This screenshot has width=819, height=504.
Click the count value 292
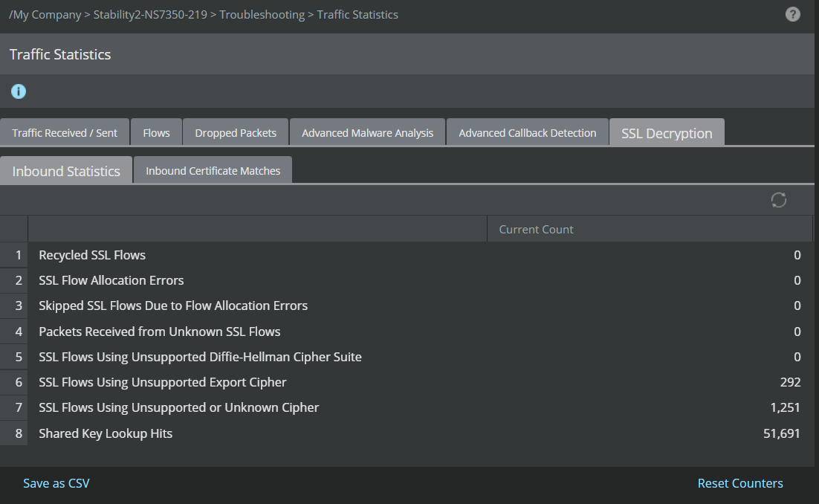click(x=790, y=382)
